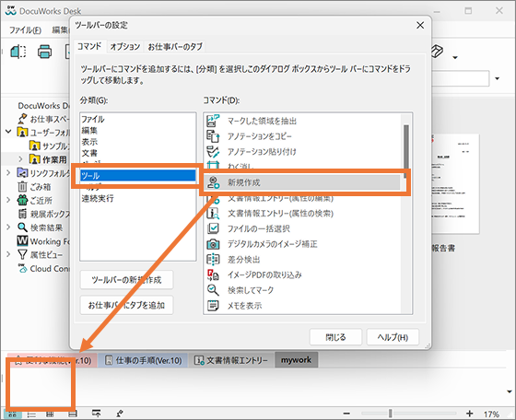Expand the 属性ビュー tree node
The height and width of the screenshot is (420, 516).
pos(8,254)
